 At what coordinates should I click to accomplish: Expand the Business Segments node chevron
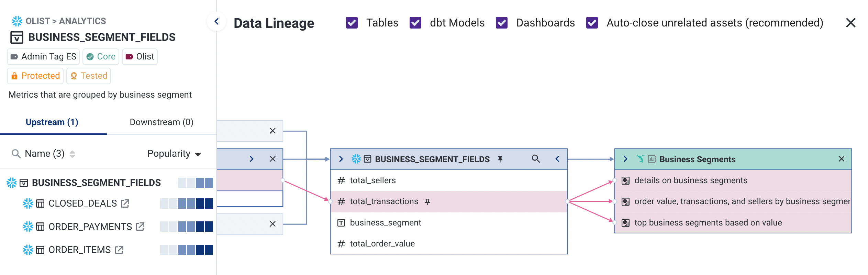[x=625, y=159]
